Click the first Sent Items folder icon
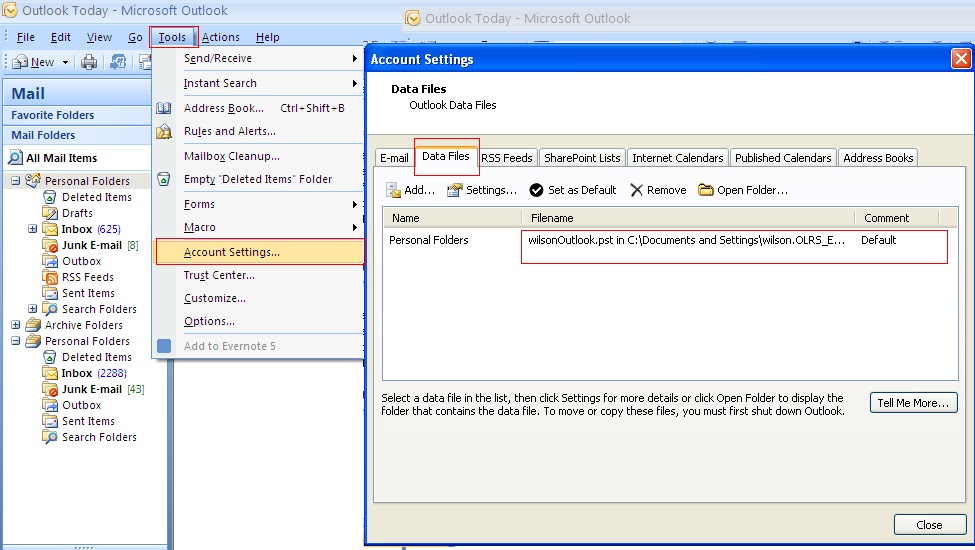Viewport: 975px width, 550px height. point(50,293)
